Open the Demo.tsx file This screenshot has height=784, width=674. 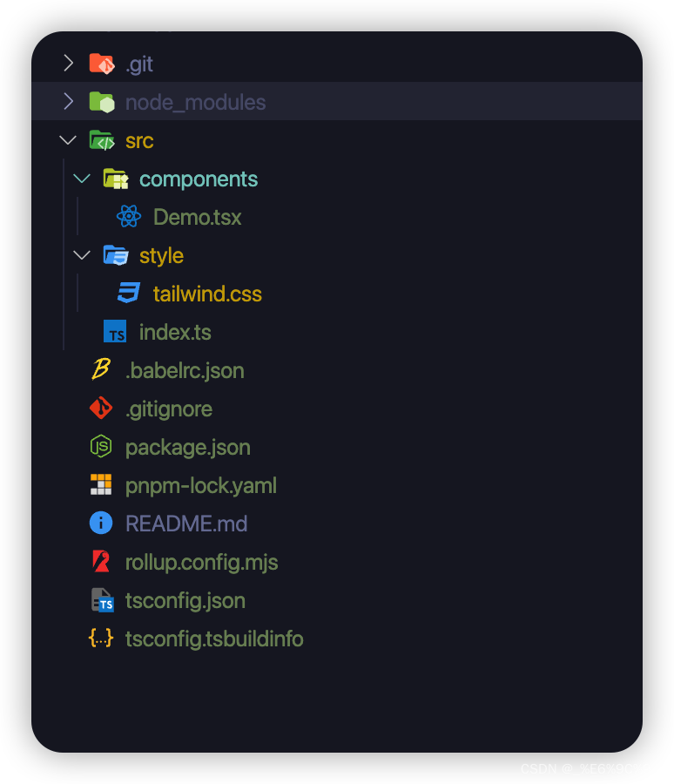(x=197, y=216)
